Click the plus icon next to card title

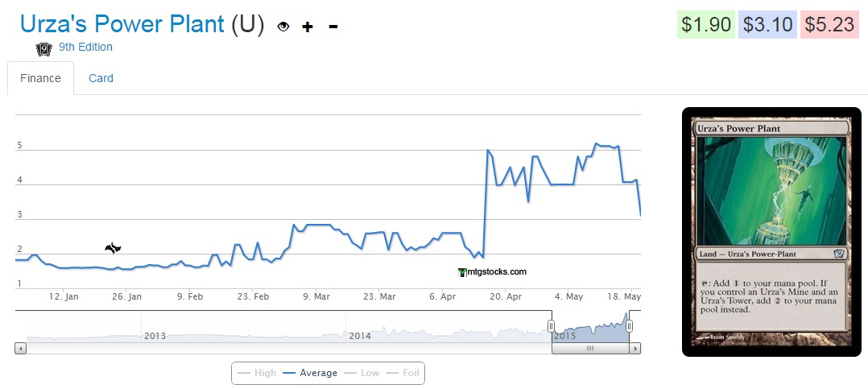pyautogui.click(x=307, y=27)
